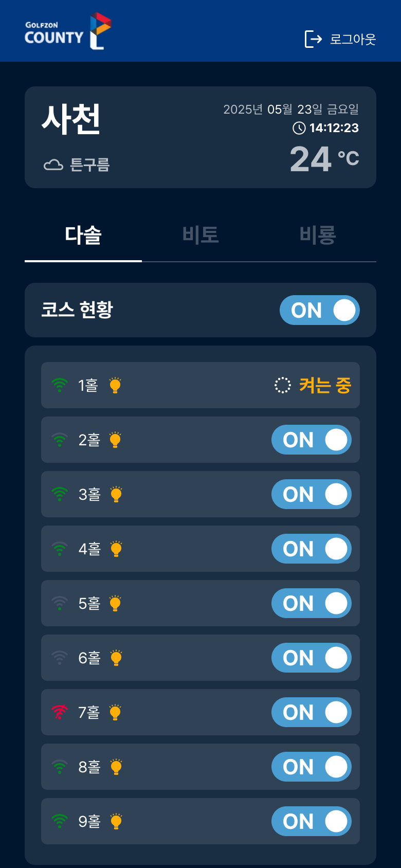
Task: Click the light bulb icon for hole 1
Action: pyautogui.click(x=115, y=385)
